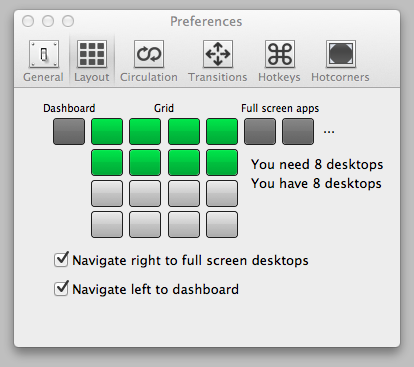414x367 pixels.
Task: Click the 'You have 8 desktops' text
Action: tap(316, 183)
